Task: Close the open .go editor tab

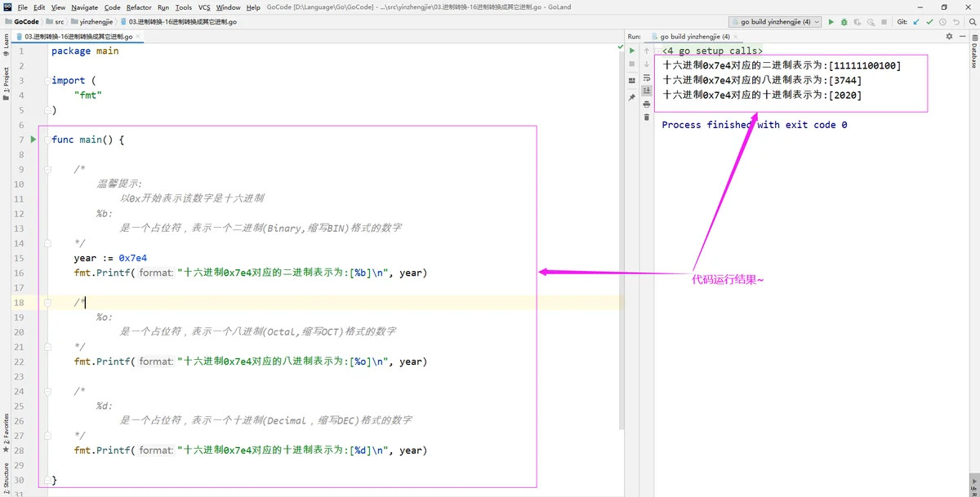Action: 139,37
